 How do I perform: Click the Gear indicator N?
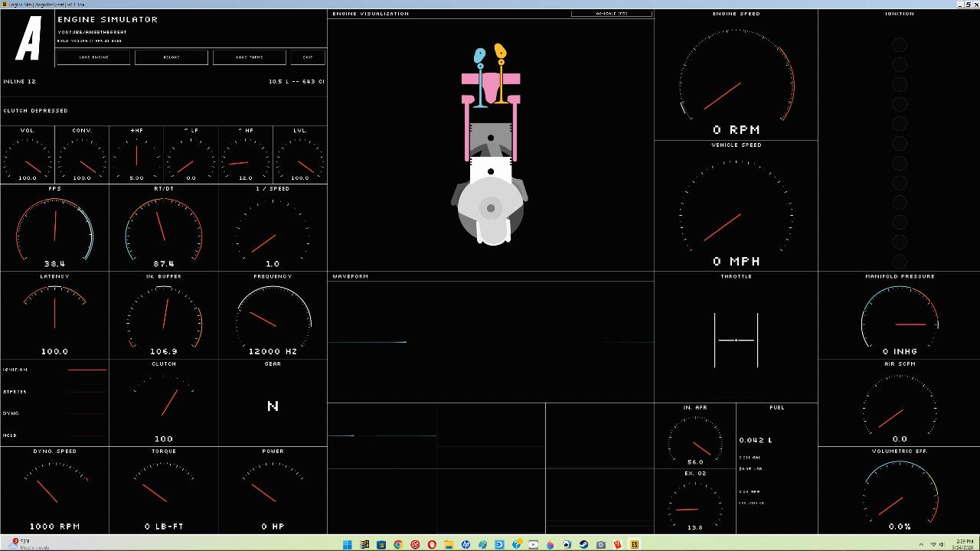273,406
